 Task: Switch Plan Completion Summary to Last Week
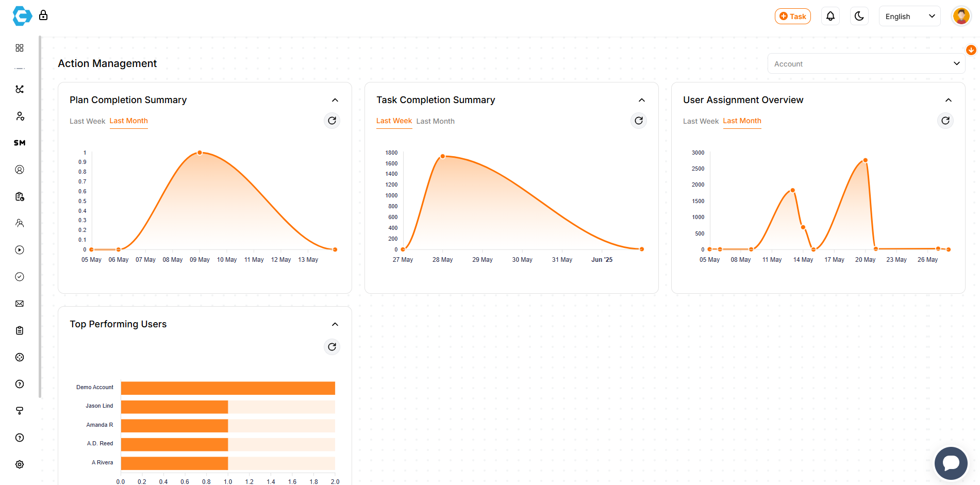pyautogui.click(x=87, y=121)
